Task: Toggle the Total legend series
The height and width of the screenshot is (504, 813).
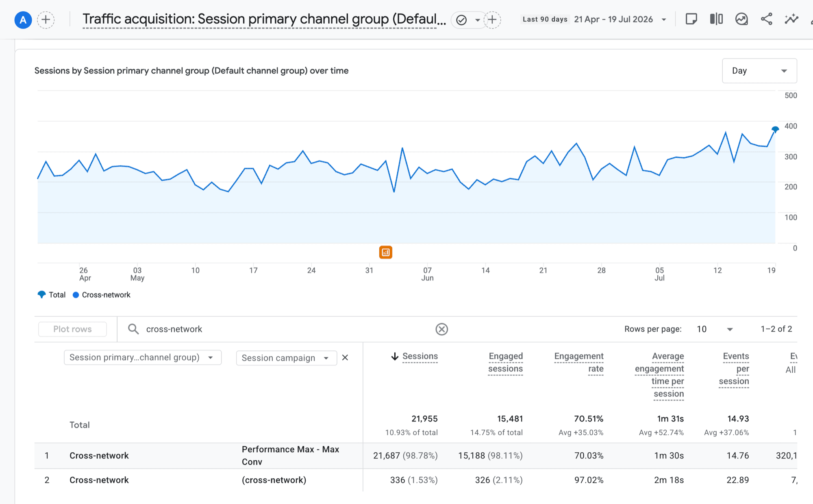Action: 51,295
